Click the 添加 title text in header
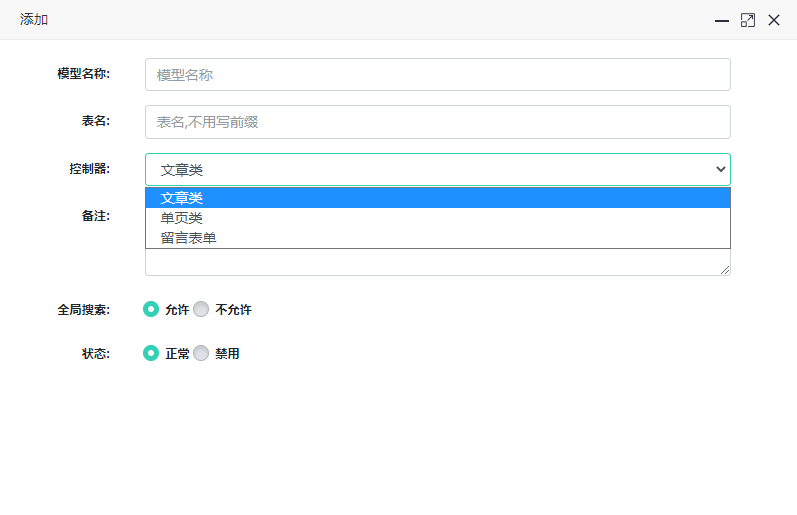 34,20
